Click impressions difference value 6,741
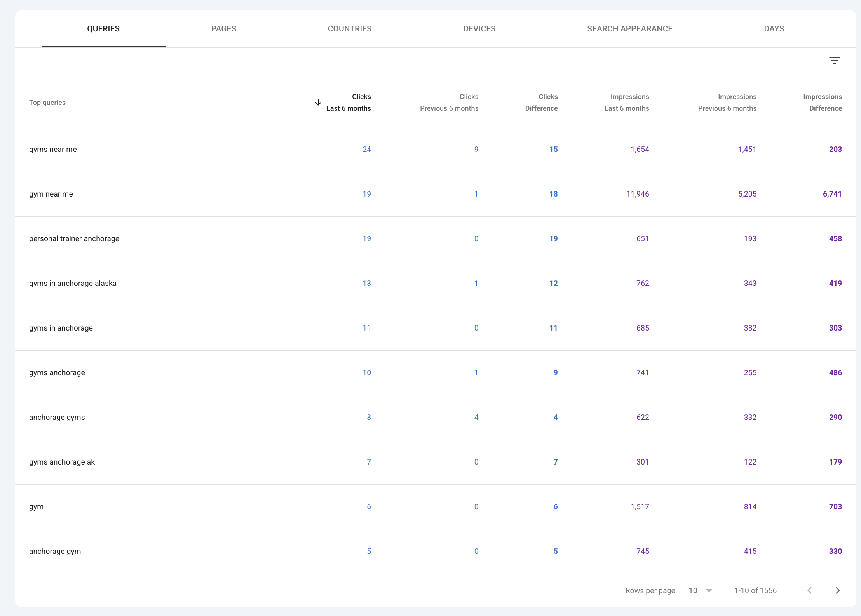 tap(832, 194)
